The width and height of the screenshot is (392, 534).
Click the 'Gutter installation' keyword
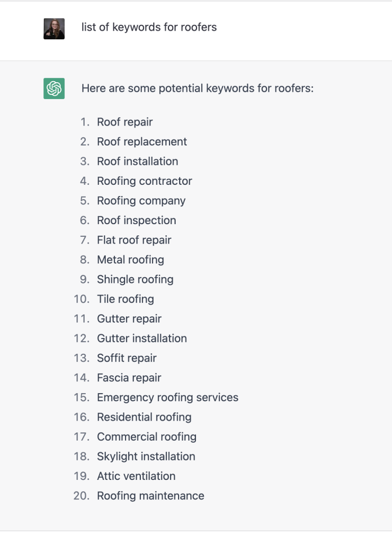click(x=142, y=338)
